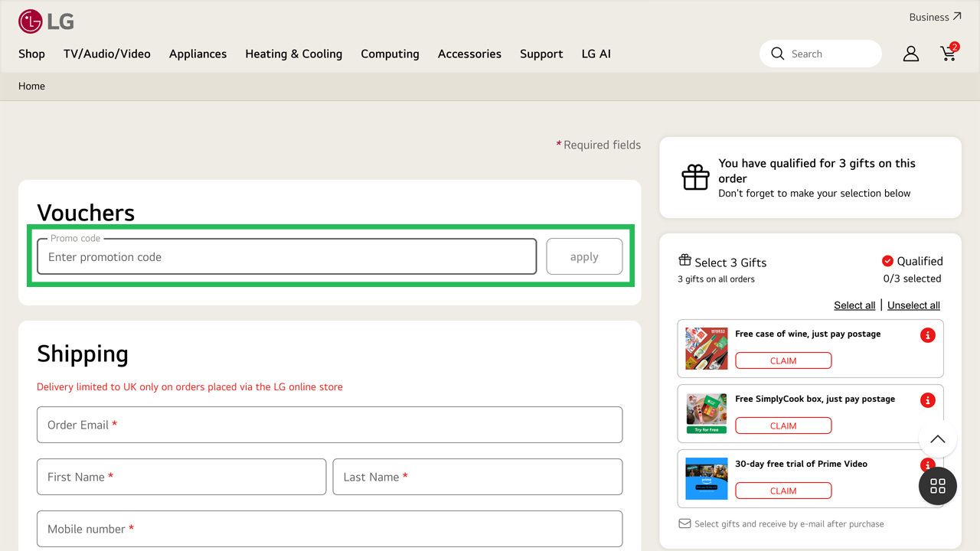Select all available gifts
This screenshot has height=551, width=980.
click(854, 305)
